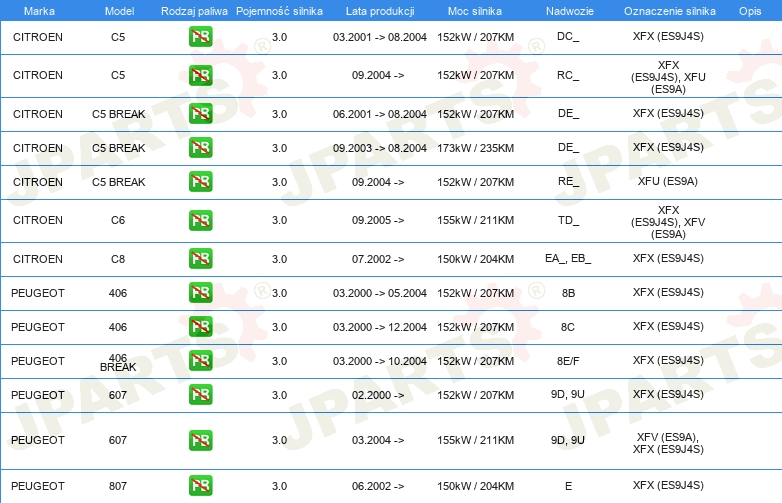Viewport: 782px width, 503px height.
Task: Click the 8B body cell
Action: click(x=569, y=293)
